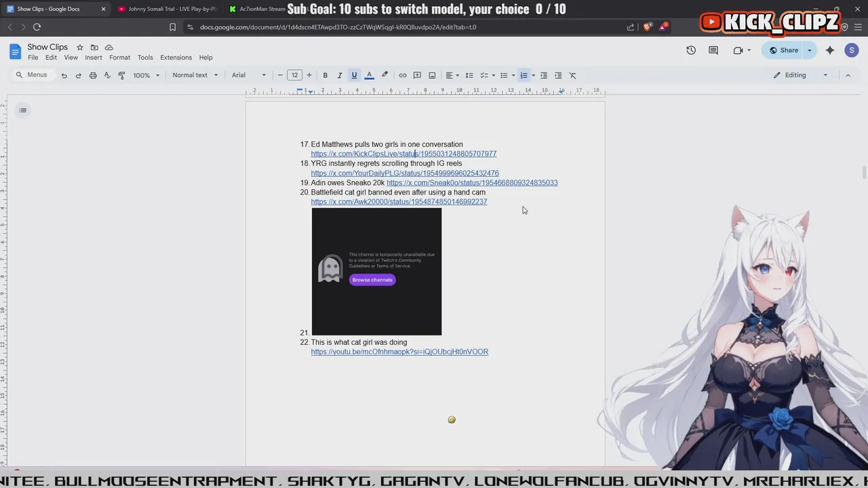The width and height of the screenshot is (868, 488).
Task: Open the Google account avatar
Action: pos(852,50)
